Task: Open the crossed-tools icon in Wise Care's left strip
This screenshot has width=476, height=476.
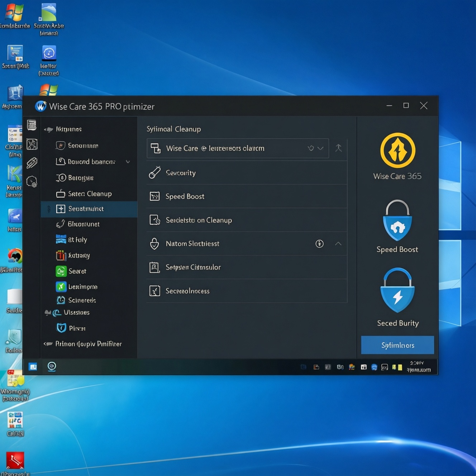Action: coord(32,144)
